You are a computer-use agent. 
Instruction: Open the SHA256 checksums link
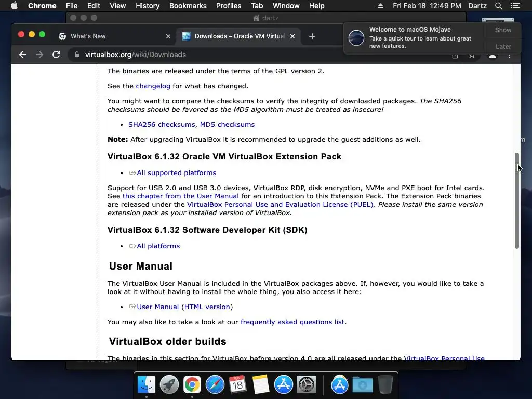pyautogui.click(x=162, y=125)
